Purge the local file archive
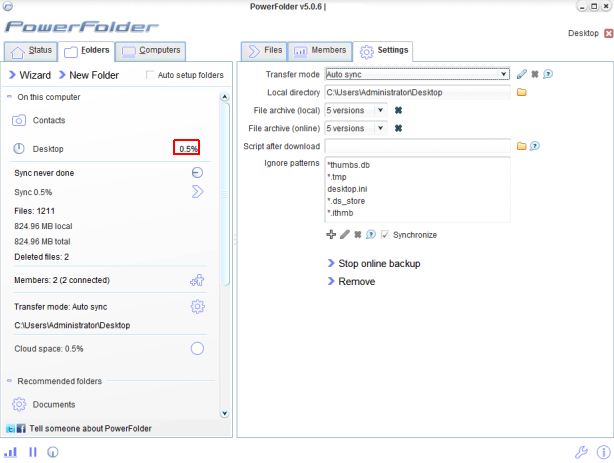 pos(398,110)
